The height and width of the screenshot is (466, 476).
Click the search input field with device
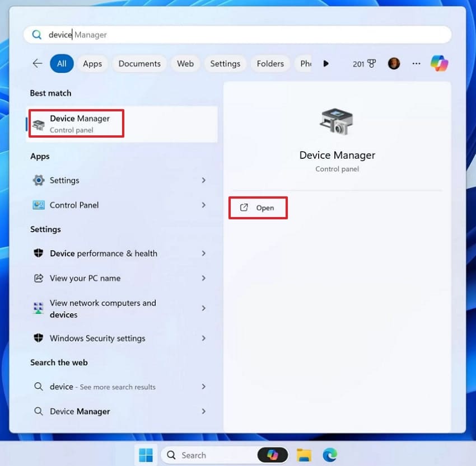237,35
